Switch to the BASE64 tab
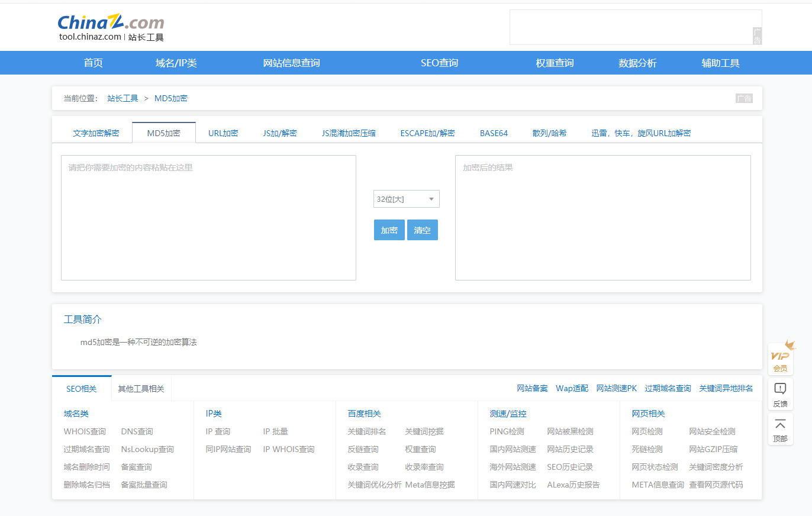The height and width of the screenshot is (516, 812). (x=494, y=133)
